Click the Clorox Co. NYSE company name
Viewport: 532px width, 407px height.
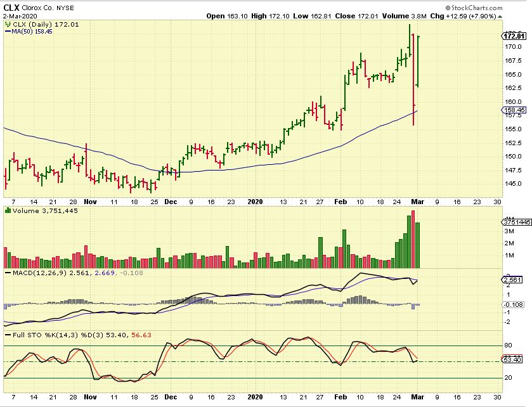tap(48, 8)
